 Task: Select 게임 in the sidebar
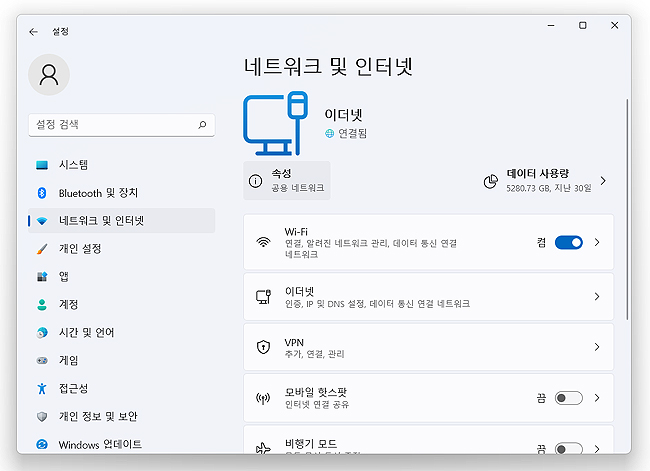point(121,361)
